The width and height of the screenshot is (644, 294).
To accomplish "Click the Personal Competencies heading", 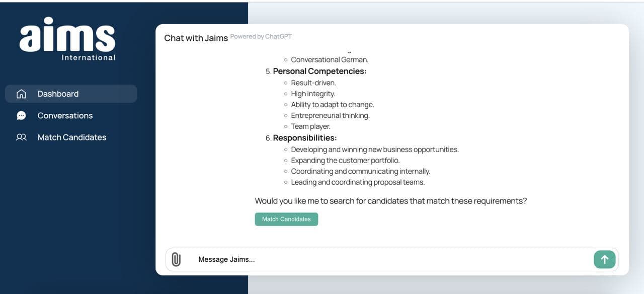I will [x=319, y=71].
